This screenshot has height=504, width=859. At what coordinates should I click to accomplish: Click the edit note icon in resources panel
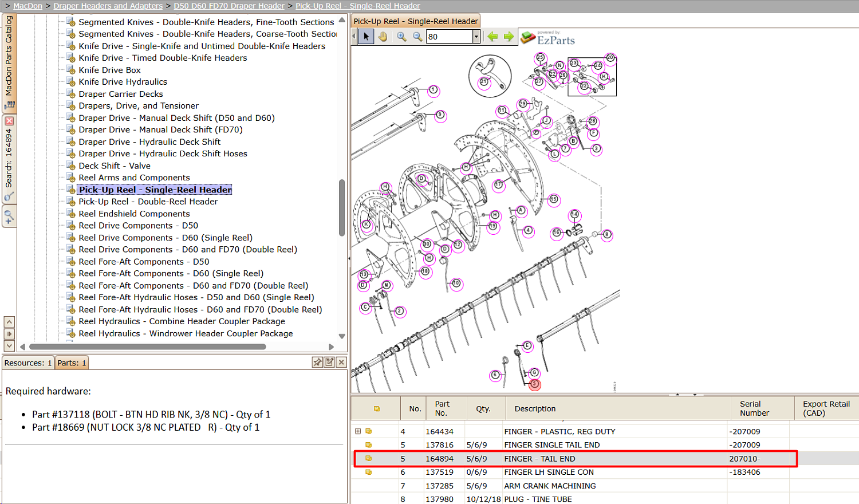[329, 362]
